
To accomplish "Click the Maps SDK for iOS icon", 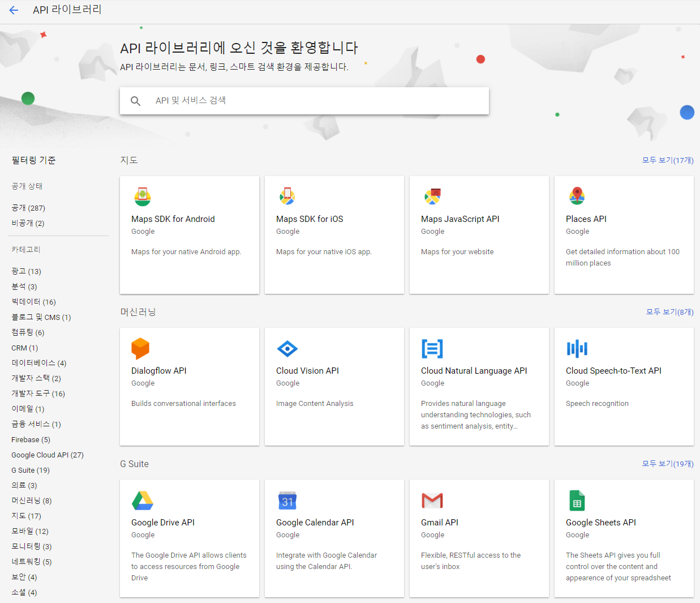I will pos(287,196).
